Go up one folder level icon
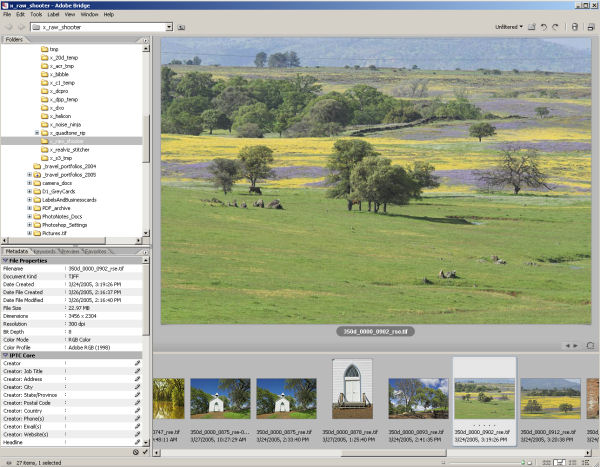600x467 pixels. [x=181, y=27]
